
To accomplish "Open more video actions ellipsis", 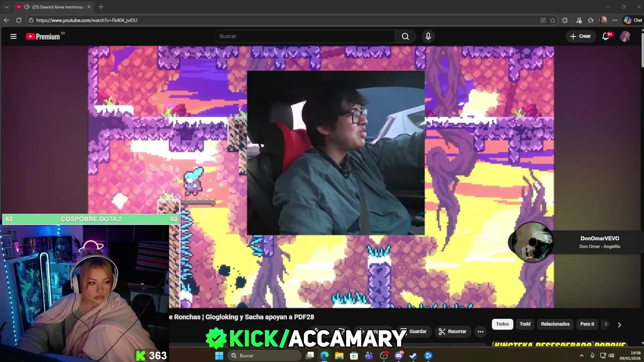I will 480,331.
